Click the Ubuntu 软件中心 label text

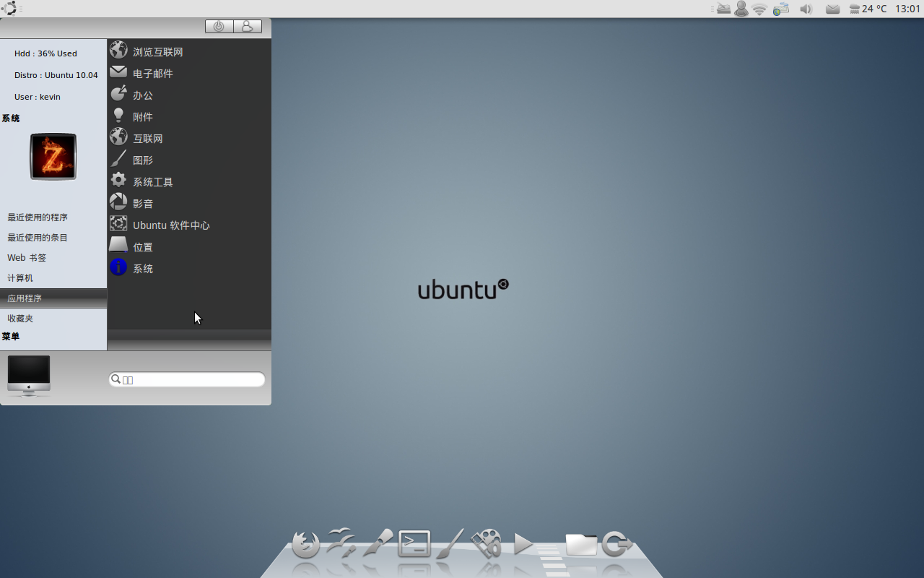point(171,225)
